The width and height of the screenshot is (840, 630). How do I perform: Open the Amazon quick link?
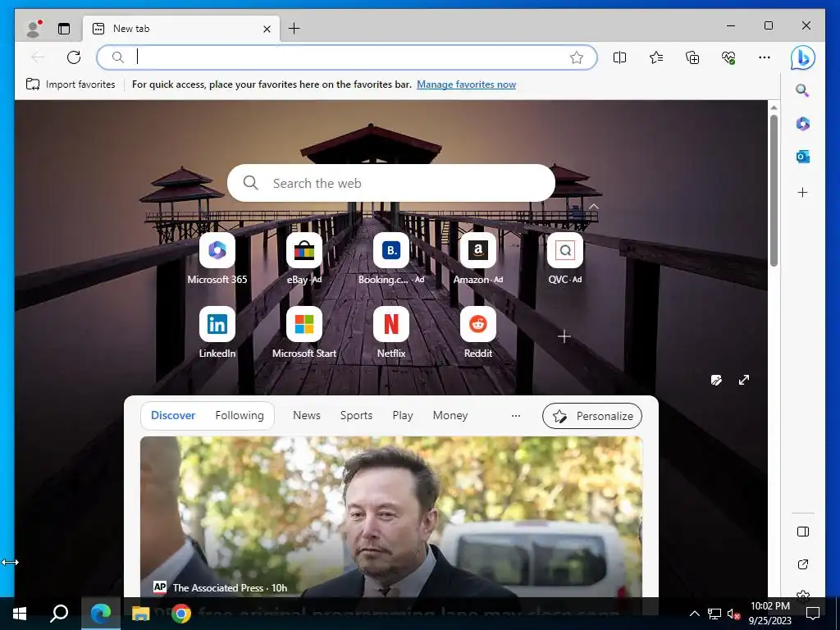478,258
